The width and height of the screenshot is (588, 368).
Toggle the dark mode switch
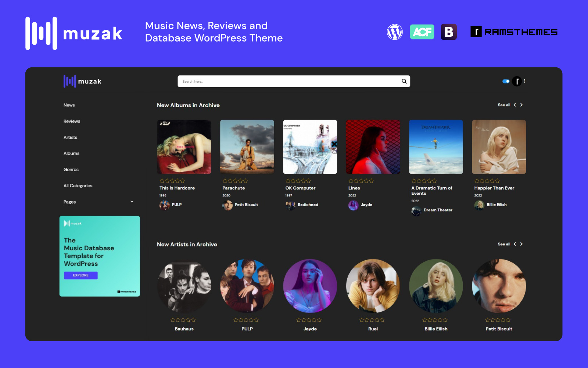[506, 81]
